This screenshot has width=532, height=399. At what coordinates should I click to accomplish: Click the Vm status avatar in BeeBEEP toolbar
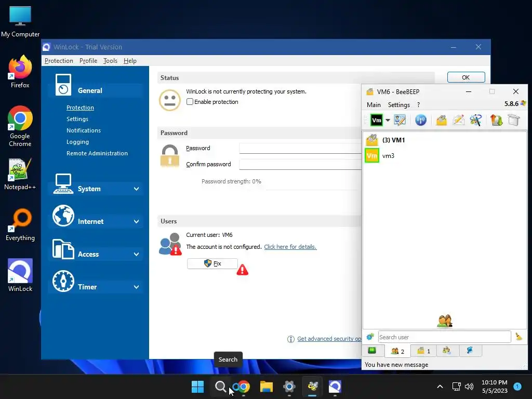click(x=377, y=120)
